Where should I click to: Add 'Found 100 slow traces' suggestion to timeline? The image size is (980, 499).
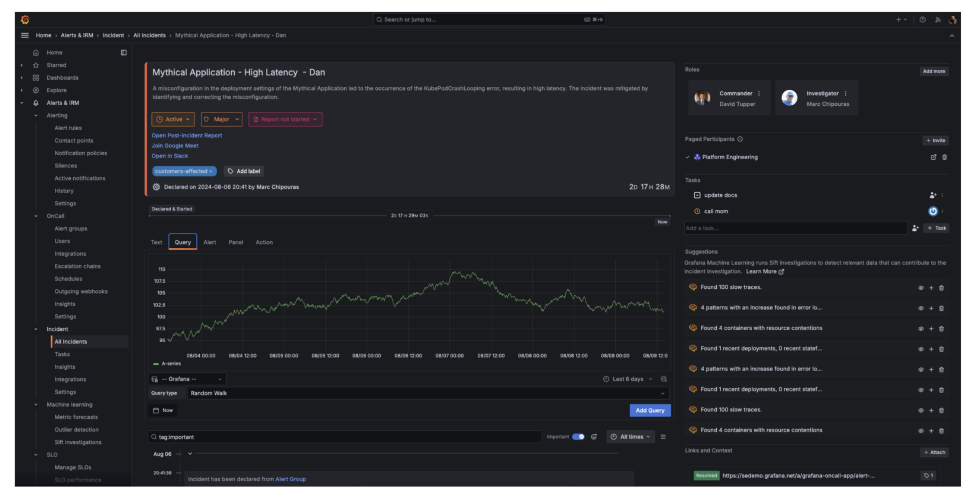931,288
